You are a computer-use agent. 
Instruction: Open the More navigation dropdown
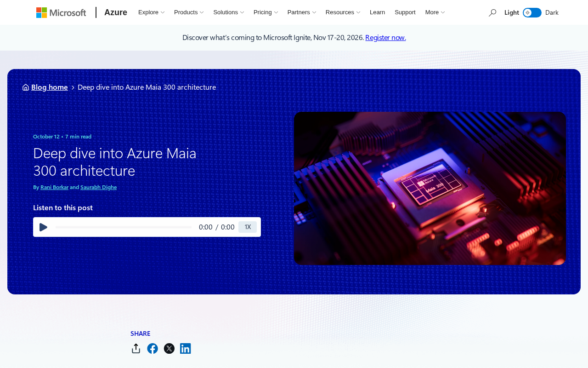pos(435,12)
